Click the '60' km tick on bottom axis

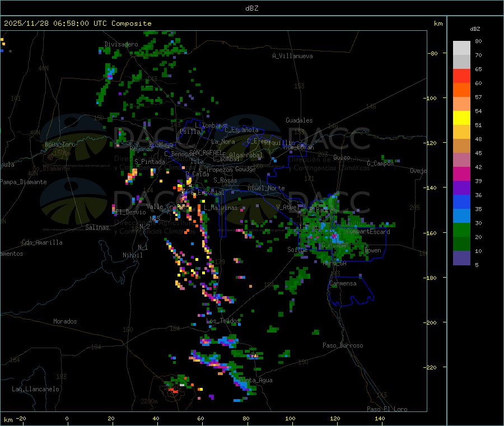(201, 418)
